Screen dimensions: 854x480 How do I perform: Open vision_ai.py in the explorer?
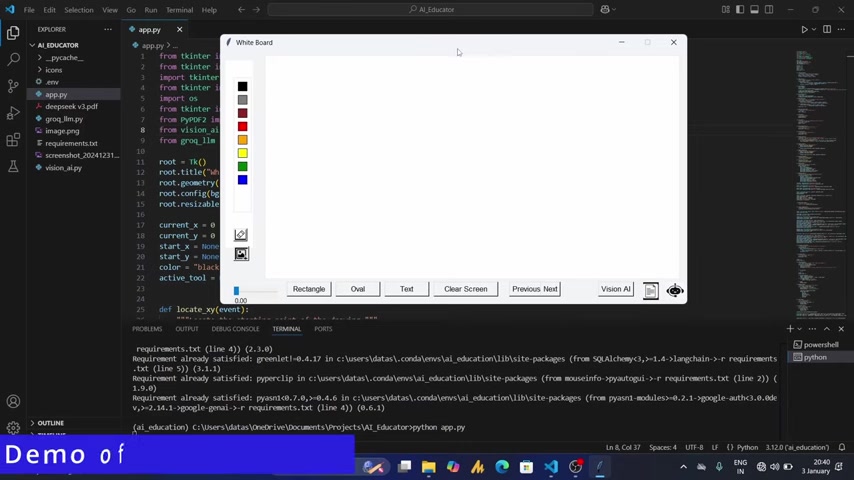coord(64,168)
